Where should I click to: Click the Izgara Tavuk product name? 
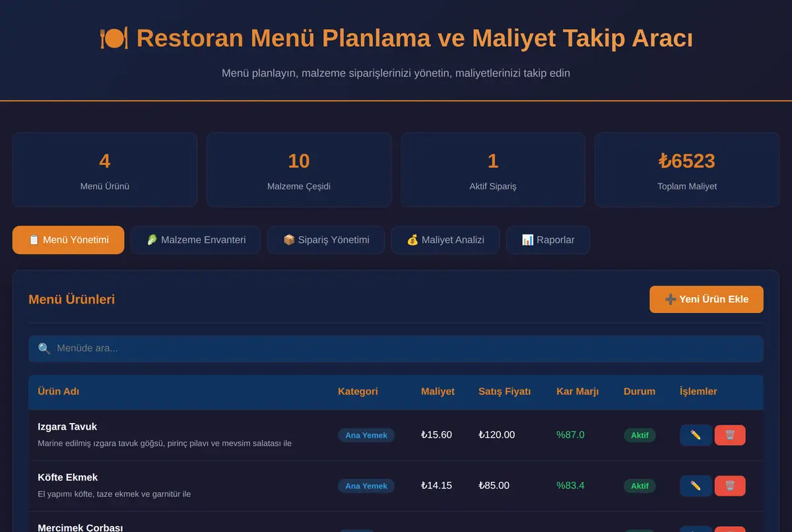click(67, 426)
